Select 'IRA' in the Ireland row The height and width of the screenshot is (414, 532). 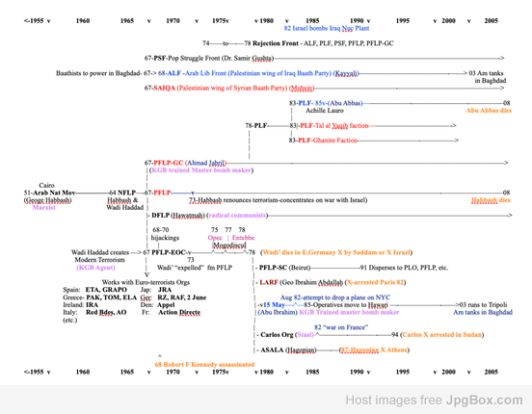(92, 305)
